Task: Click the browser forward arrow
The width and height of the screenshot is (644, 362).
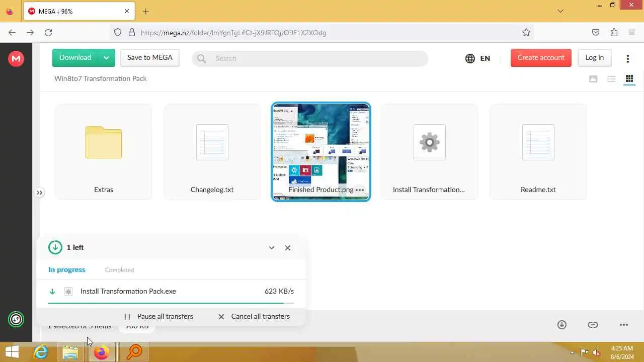Action: (x=30, y=33)
